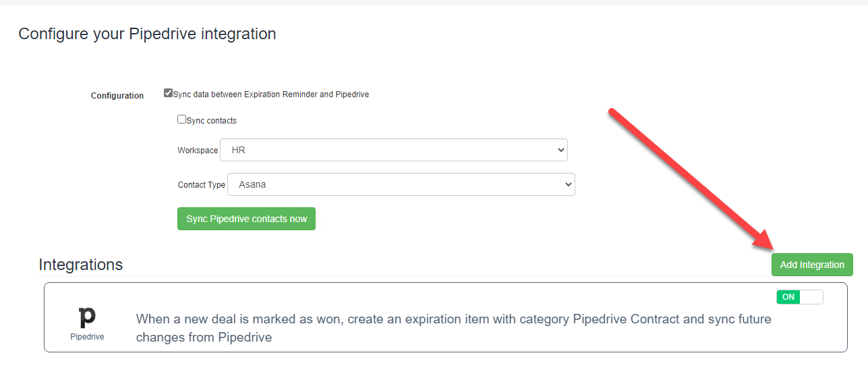
Task: Click Sync Pipedrive contacts now button
Action: [x=246, y=219]
